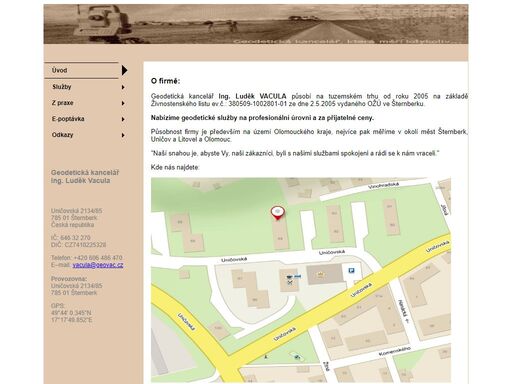Image resolution: width=512 pixels, height=384 pixels.
Task: Click the small arrow beside Odkazy
Action: (123, 135)
